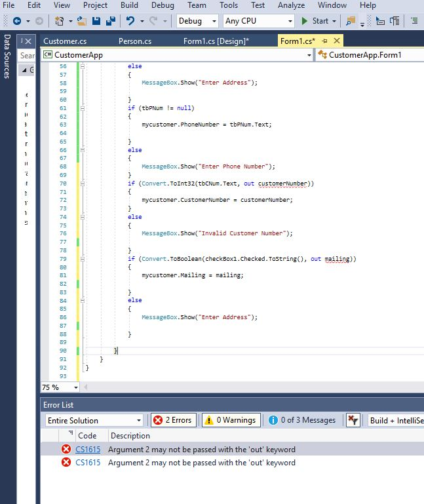Click the red error icon on first CS1615 row
The height and width of the screenshot is (504, 424).
click(x=66, y=449)
